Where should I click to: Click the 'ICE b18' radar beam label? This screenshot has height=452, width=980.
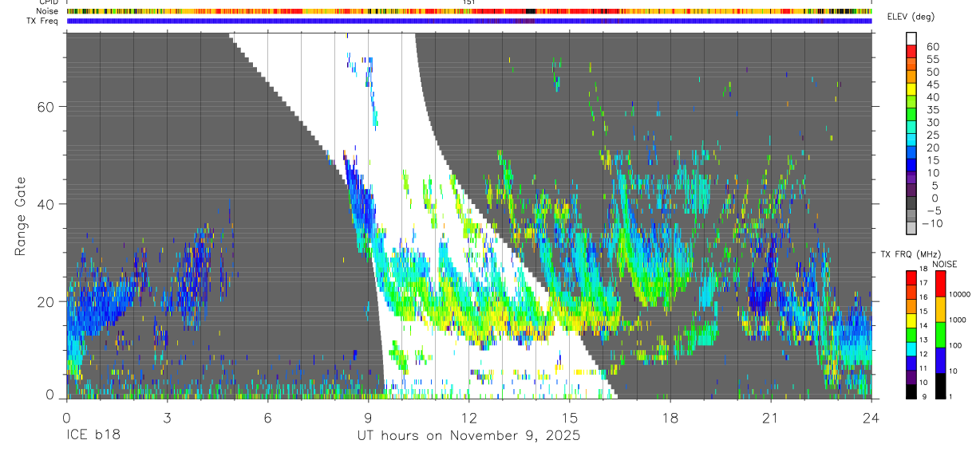click(93, 436)
